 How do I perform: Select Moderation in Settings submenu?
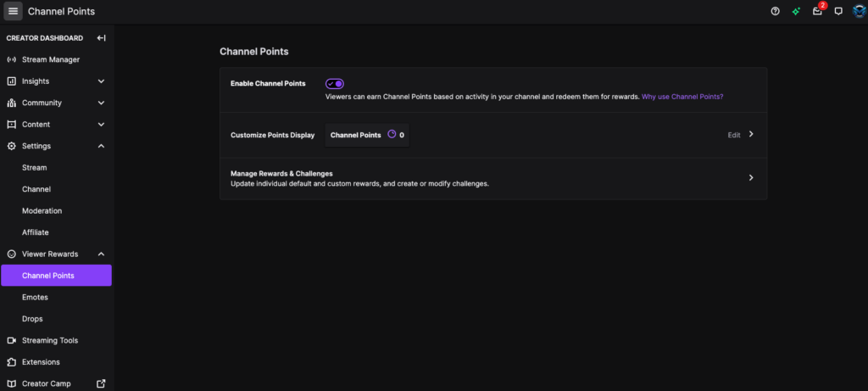(x=42, y=210)
